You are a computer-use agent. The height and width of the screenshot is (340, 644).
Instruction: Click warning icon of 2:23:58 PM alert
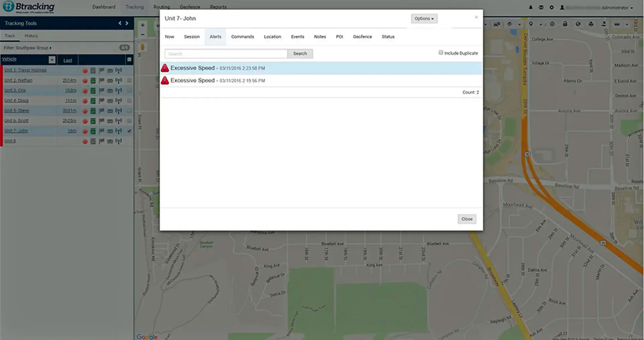point(165,68)
